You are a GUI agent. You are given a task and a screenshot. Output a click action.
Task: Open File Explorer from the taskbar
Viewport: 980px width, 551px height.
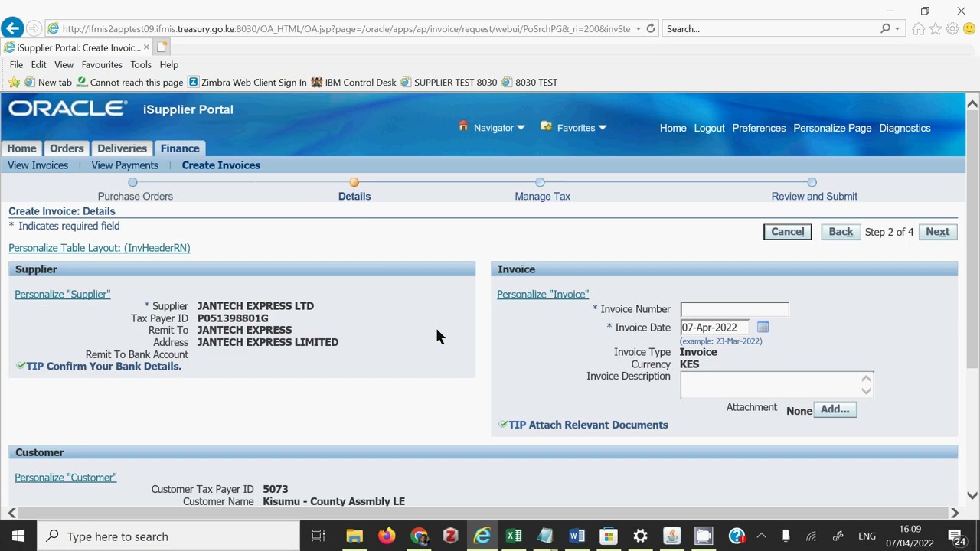(x=354, y=536)
